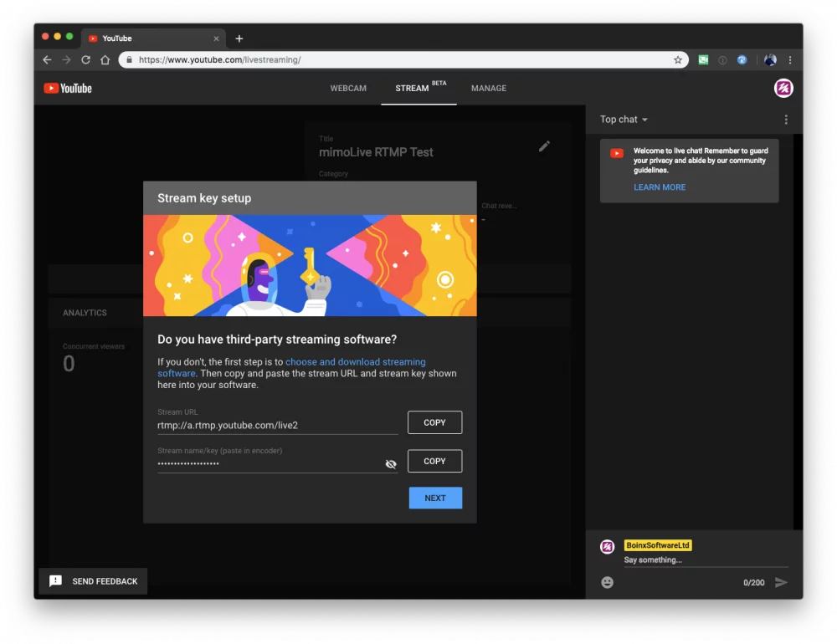
Task: Click the Stream URL field
Action: [278, 425]
